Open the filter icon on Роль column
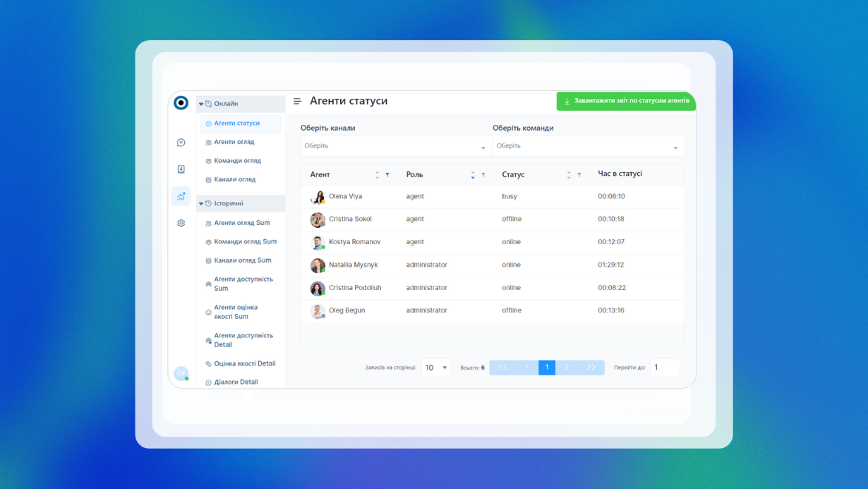This screenshot has height=489, width=868. click(483, 174)
